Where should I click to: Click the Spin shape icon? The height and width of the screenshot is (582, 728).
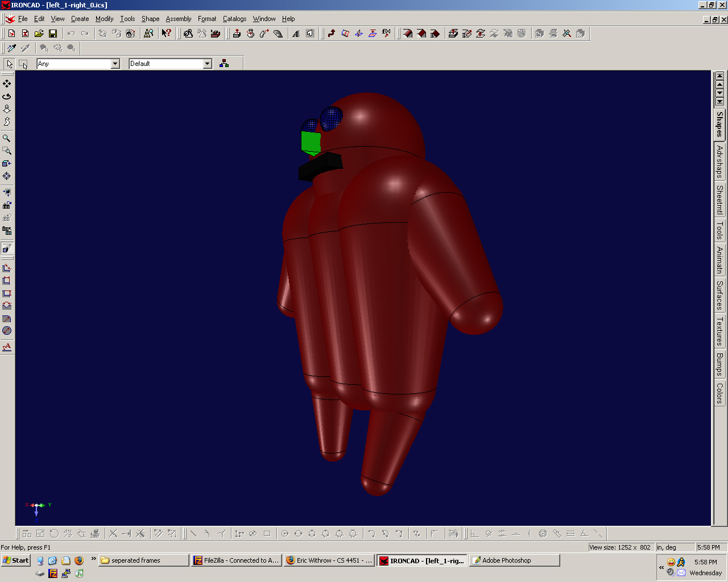click(251, 34)
